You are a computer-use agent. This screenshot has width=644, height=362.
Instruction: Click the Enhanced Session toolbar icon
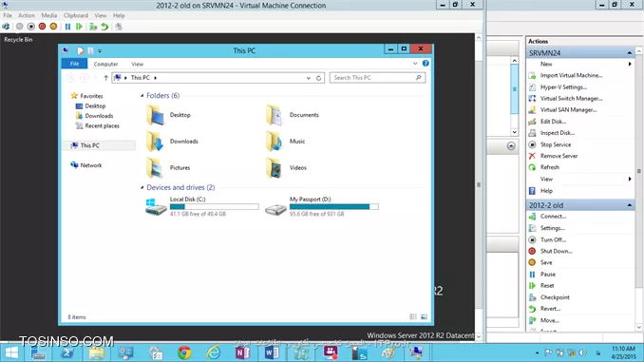tap(119, 27)
